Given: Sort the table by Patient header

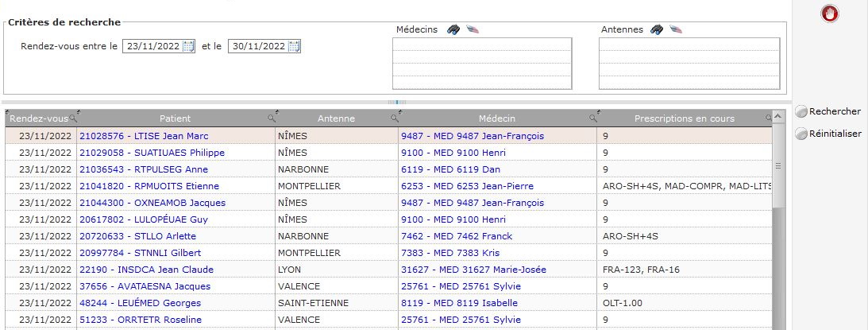Looking at the screenshot, I should coord(175,118).
